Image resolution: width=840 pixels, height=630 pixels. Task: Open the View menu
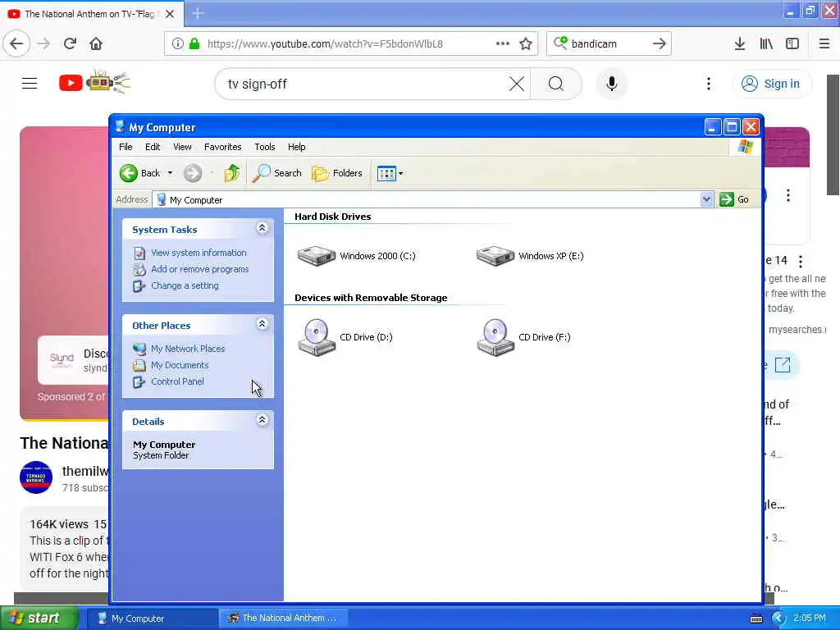pyautogui.click(x=182, y=147)
